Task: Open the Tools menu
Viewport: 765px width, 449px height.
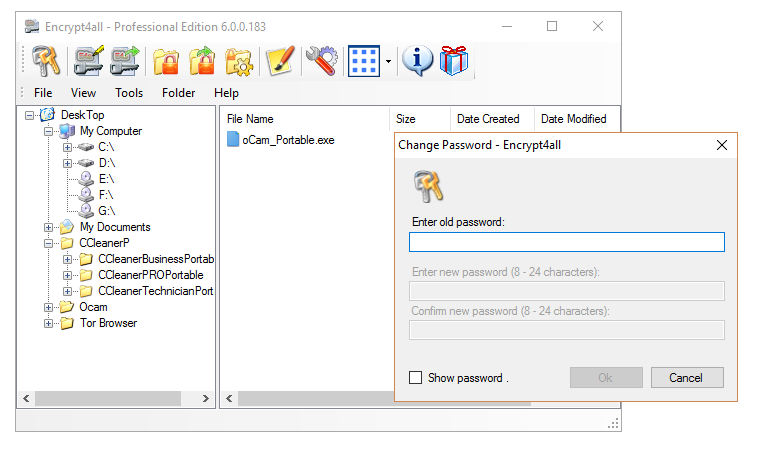Action: [129, 93]
